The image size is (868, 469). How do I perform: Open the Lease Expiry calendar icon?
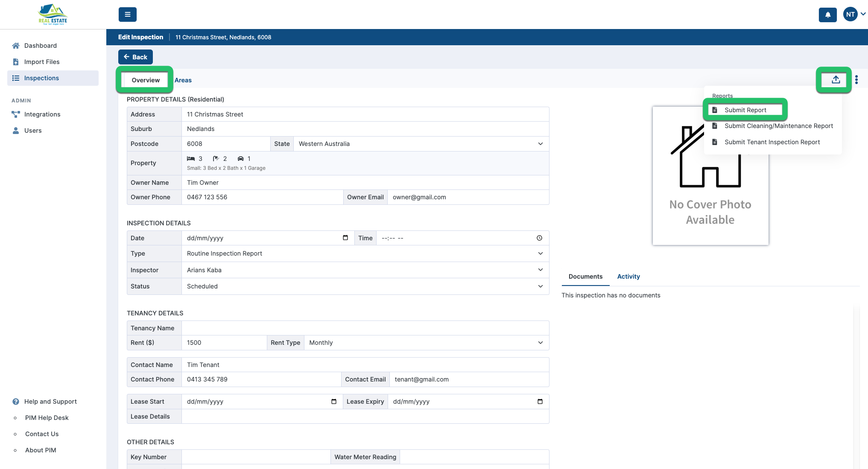click(x=540, y=402)
